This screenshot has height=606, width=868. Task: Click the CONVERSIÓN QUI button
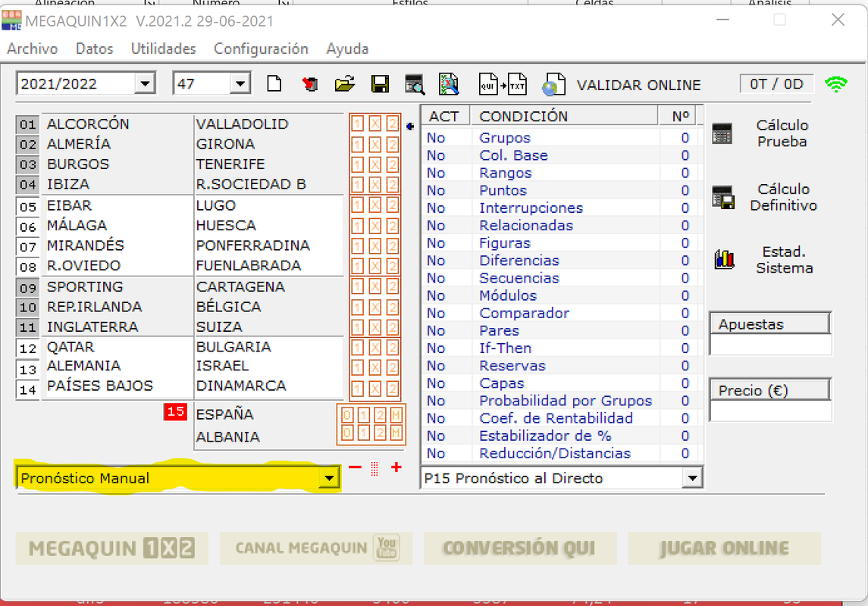coord(520,548)
